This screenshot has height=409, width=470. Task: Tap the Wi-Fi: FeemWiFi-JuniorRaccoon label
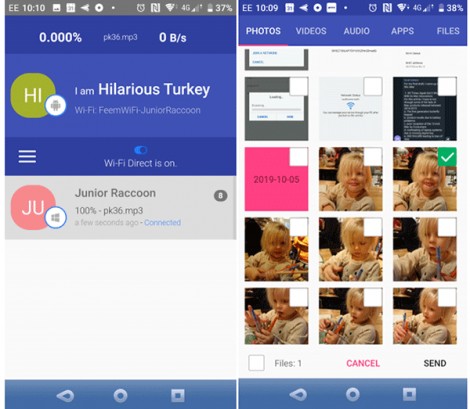point(138,110)
